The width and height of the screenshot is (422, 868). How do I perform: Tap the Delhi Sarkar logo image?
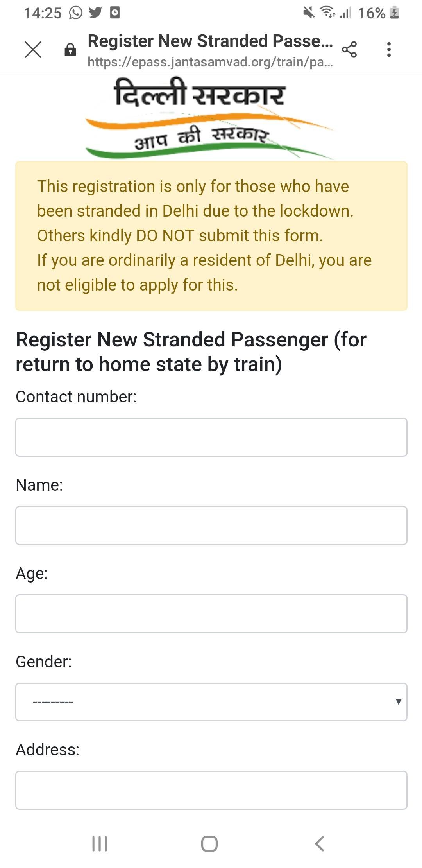[209, 117]
